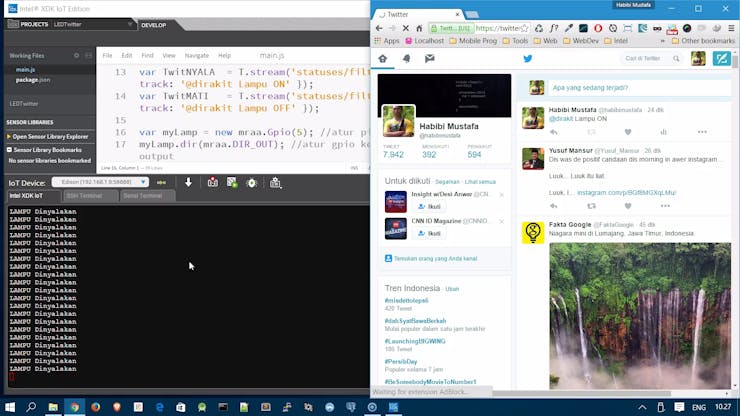Viewport: 740px width, 416px height.
Task: Like Habibi Mustafa's Lampu ON tweet
Action: (x=628, y=132)
